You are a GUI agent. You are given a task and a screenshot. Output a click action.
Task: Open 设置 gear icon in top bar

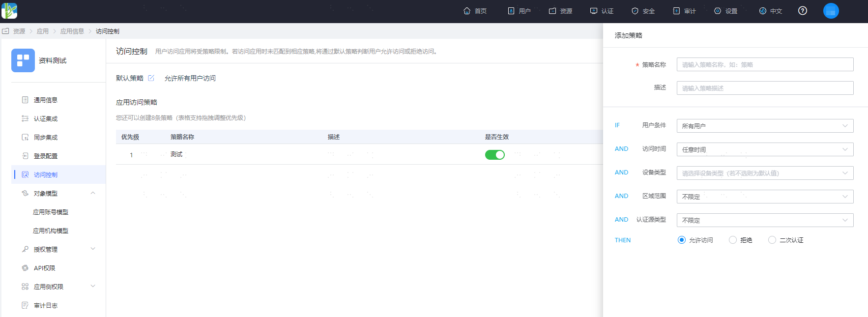[x=718, y=11]
